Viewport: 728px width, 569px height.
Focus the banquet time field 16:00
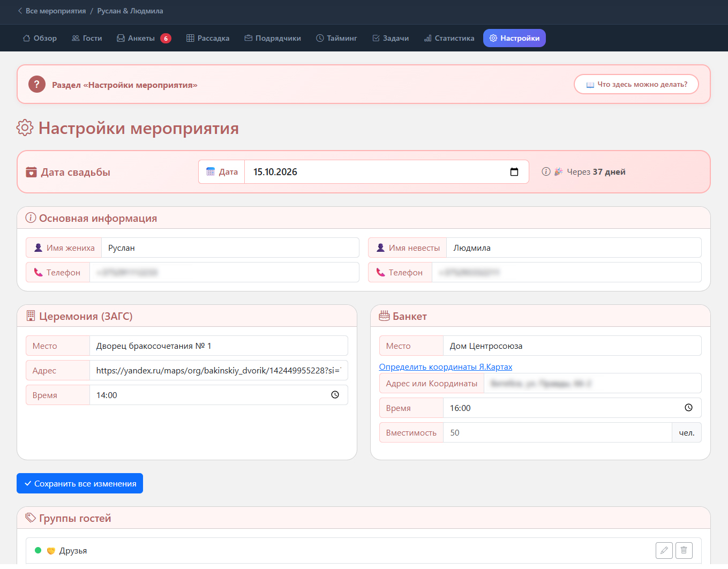click(x=572, y=408)
